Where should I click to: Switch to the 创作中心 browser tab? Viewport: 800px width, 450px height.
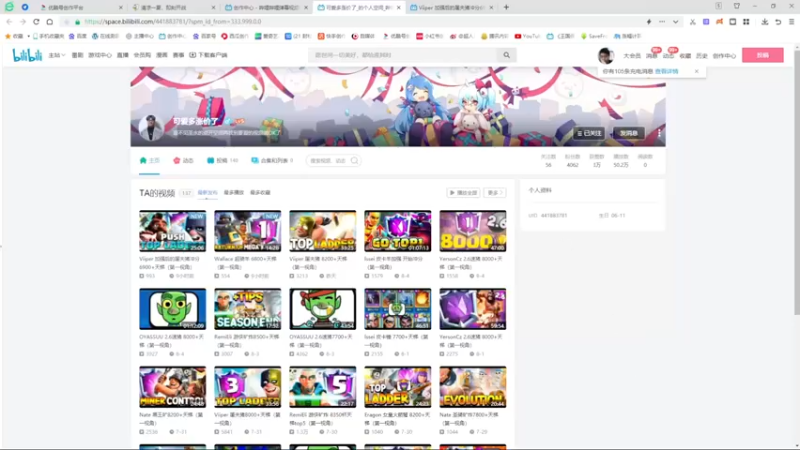coord(266,8)
